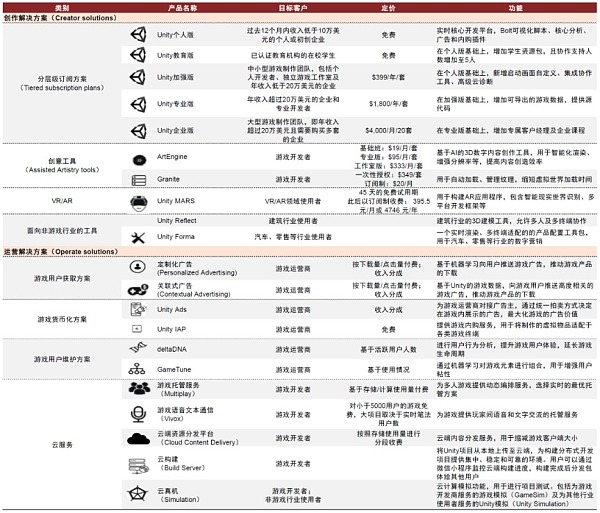Select the Unity MARS headset icon

pos(138,201)
